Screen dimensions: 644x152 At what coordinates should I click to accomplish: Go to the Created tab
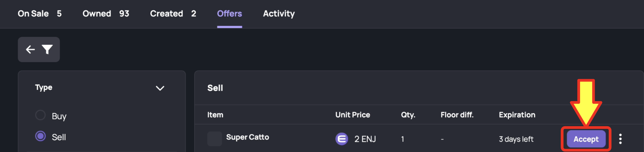point(173,14)
